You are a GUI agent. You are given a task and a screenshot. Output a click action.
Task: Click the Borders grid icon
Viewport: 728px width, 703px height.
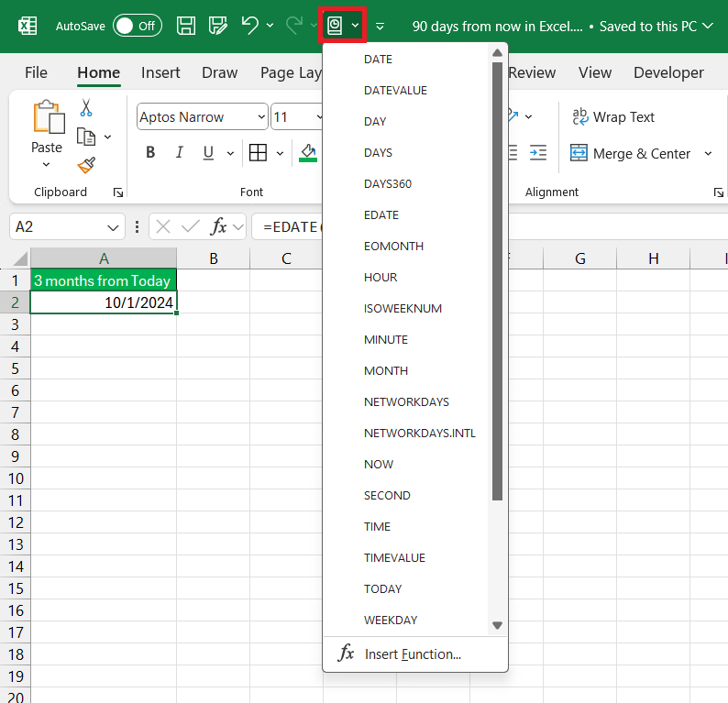pos(258,152)
